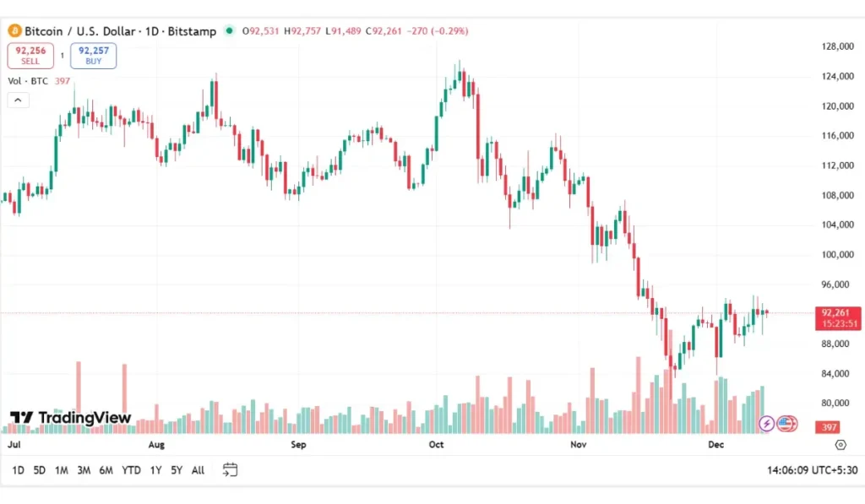865x504 pixels.
Task: Select the 1D time range
Action: 19,470
